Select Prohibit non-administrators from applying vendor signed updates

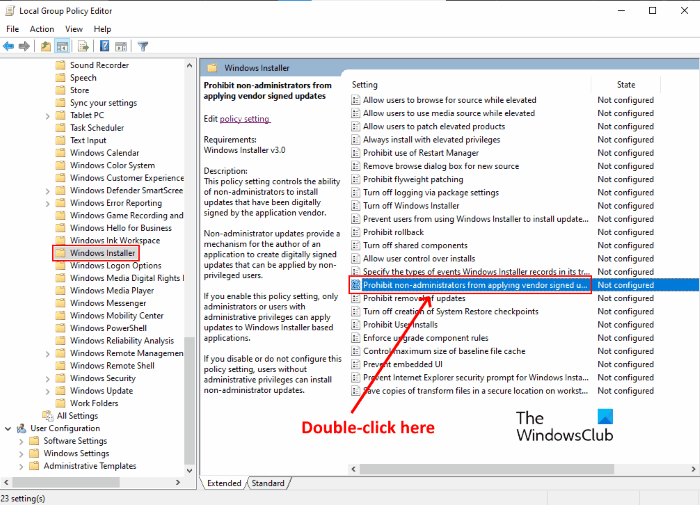pyautogui.click(x=475, y=285)
